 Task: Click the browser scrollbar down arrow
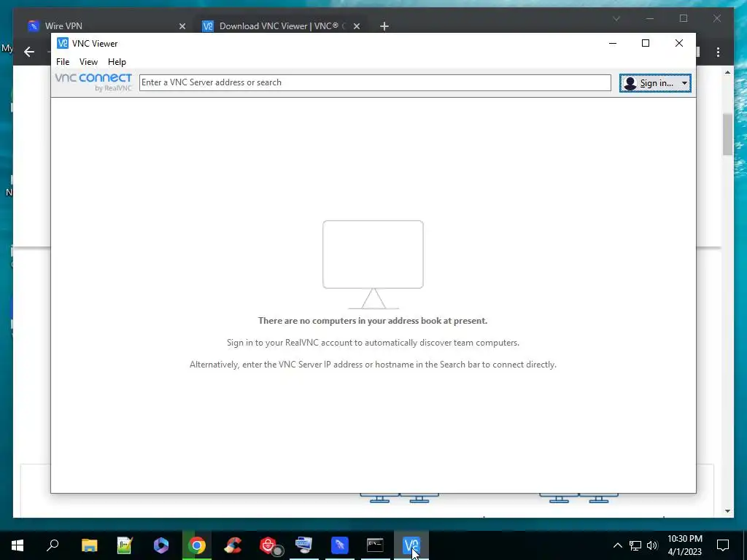[727, 511]
